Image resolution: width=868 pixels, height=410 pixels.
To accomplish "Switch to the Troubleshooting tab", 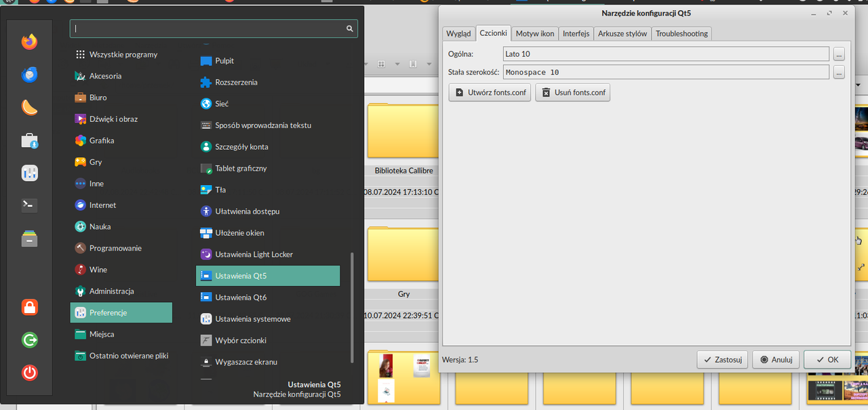I will (x=682, y=34).
